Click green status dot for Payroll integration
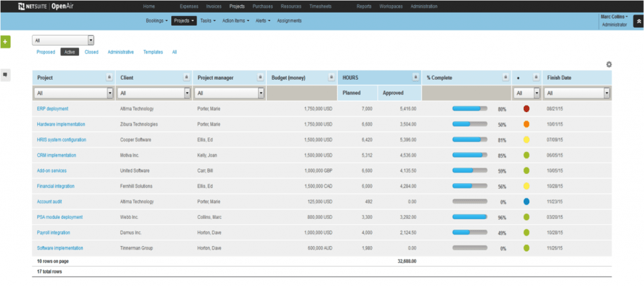644x286 pixels. click(x=526, y=233)
